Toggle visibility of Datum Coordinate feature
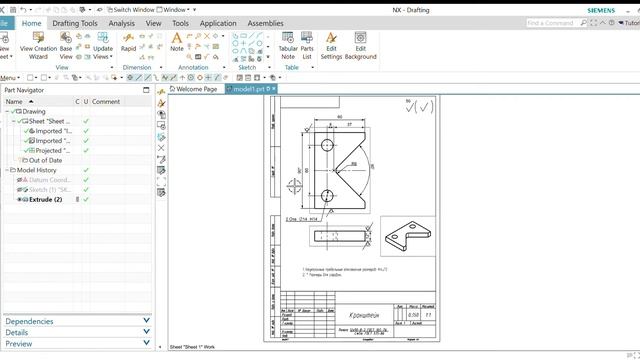Image resolution: width=640 pixels, height=360 pixels. [x=19, y=180]
